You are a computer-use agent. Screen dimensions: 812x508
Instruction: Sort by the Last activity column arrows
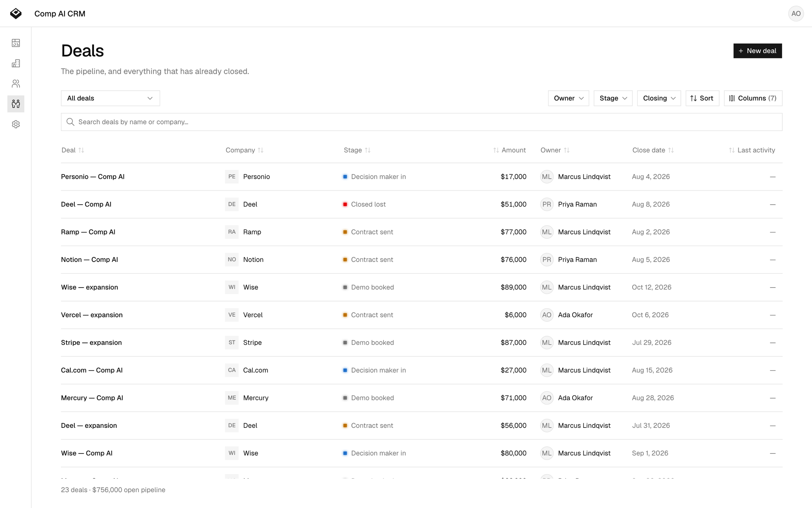click(x=732, y=150)
